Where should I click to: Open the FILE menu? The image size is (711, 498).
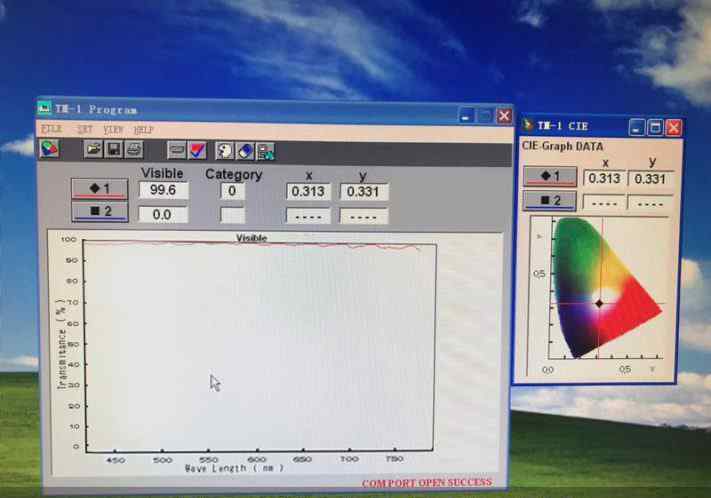51,130
